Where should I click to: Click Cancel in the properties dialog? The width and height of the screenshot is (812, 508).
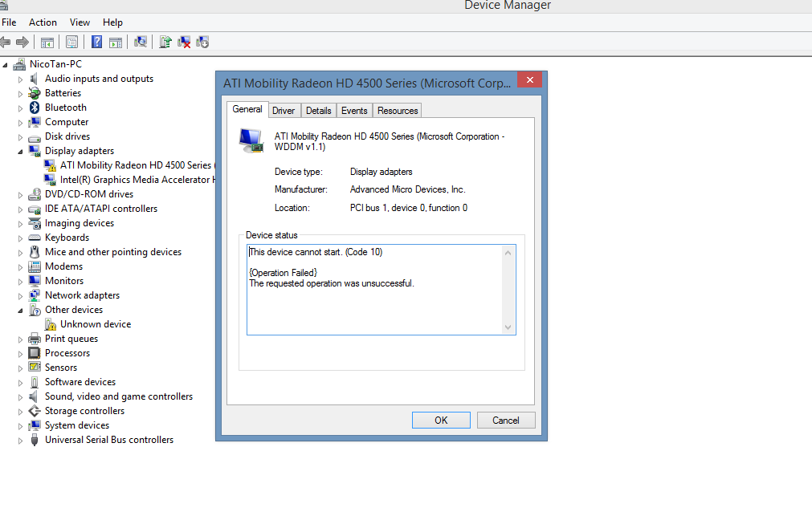[x=506, y=420]
